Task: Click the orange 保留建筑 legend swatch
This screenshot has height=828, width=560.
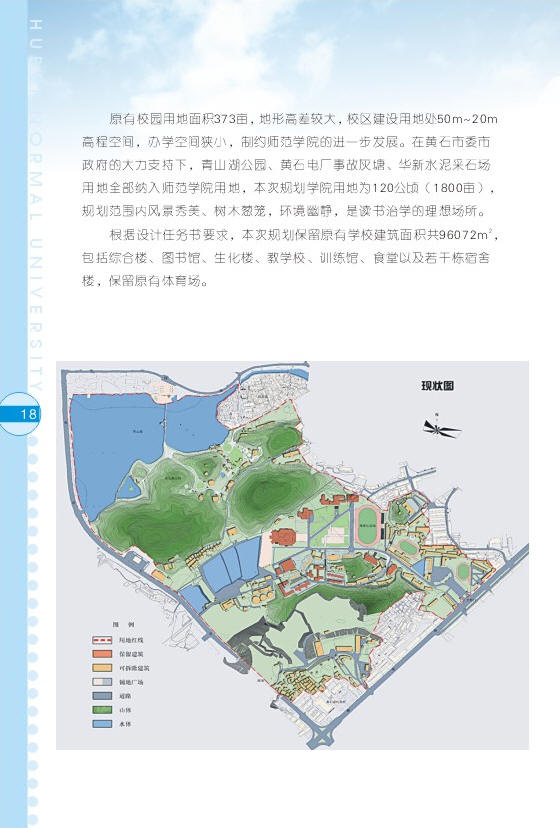Action: pyautogui.click(x=102, y=654)
